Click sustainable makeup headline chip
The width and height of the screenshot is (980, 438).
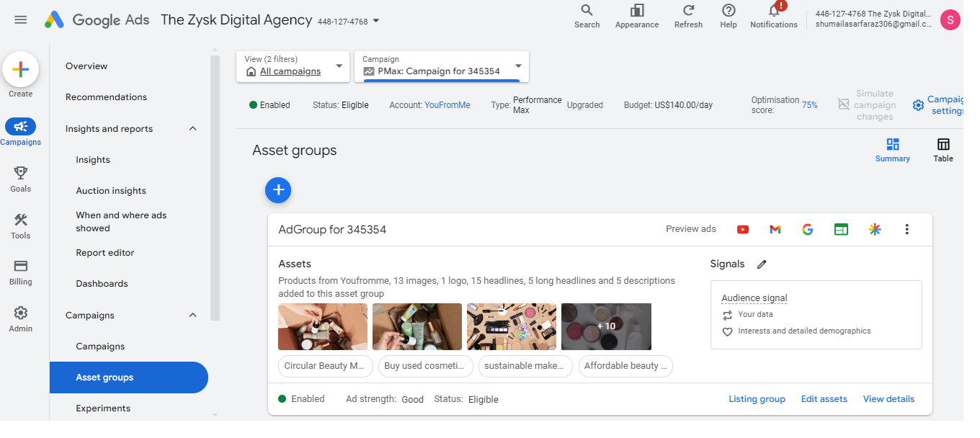(526, 366)
